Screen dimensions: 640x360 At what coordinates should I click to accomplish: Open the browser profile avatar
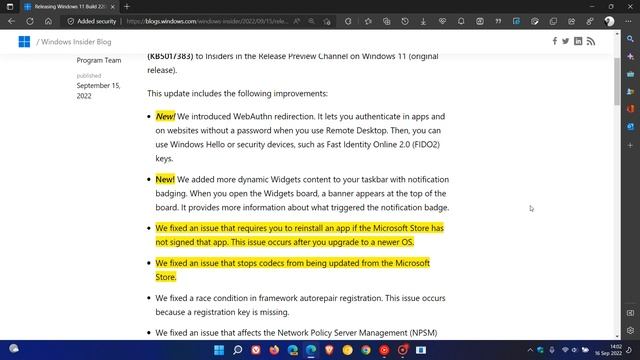pos(609,21)
